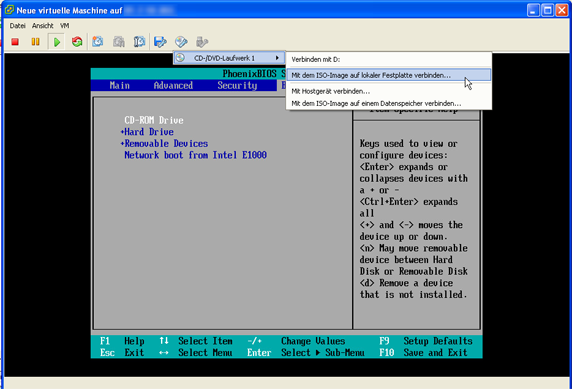Expand the +Hard Drive boot entry
This screenshot has width=572, height=389.
[x=147, y=132]
